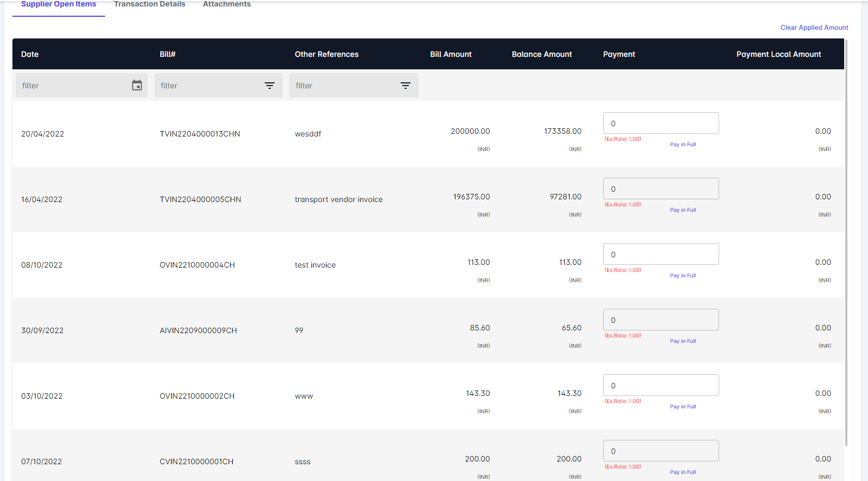Click balance amount 173358.00
This screenshot has width=868, height=481.
pos(563,131)
